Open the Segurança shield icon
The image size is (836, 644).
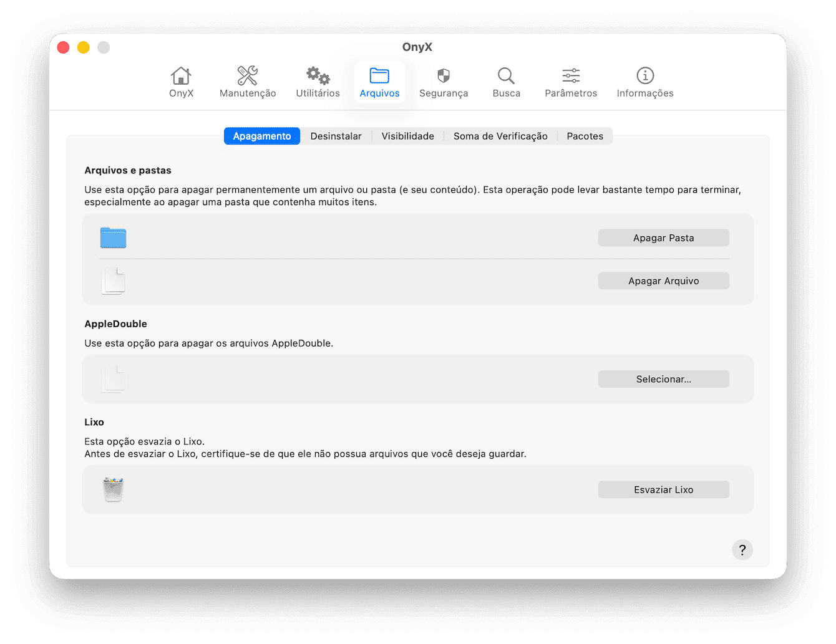444,82
